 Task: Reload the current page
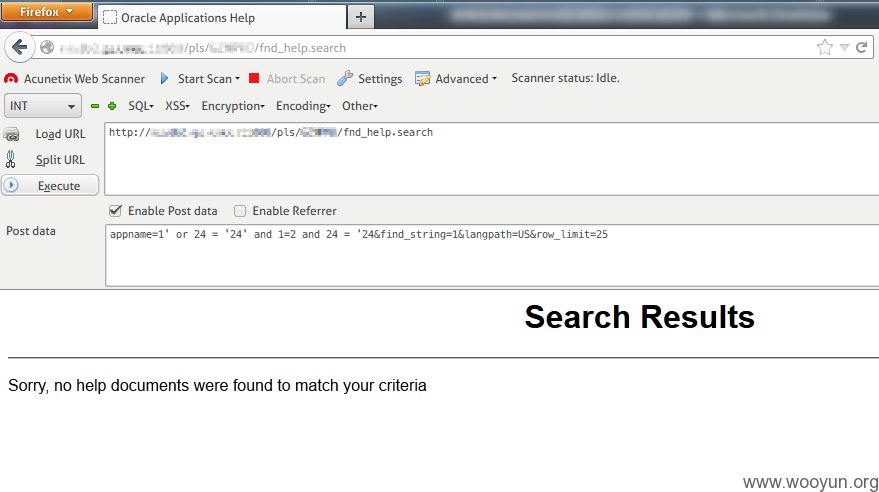(862, 48)
